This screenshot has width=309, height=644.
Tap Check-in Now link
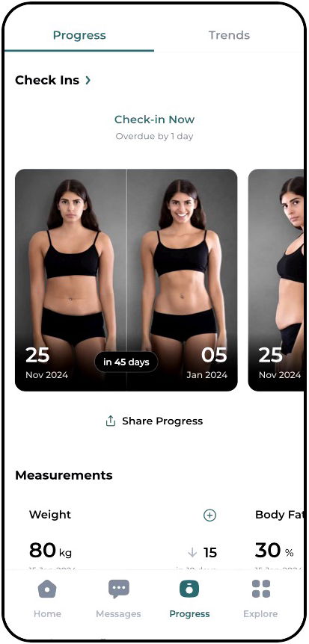pos(154,120)
